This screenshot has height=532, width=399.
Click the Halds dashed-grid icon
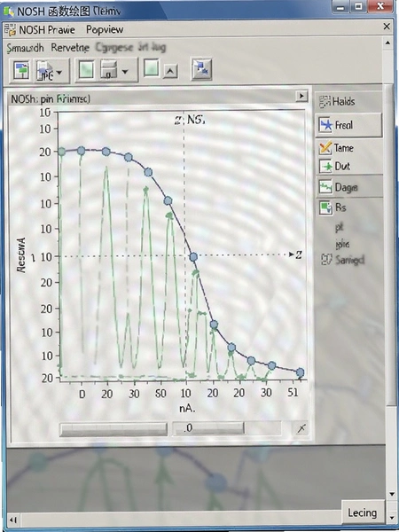coord(325,101)
